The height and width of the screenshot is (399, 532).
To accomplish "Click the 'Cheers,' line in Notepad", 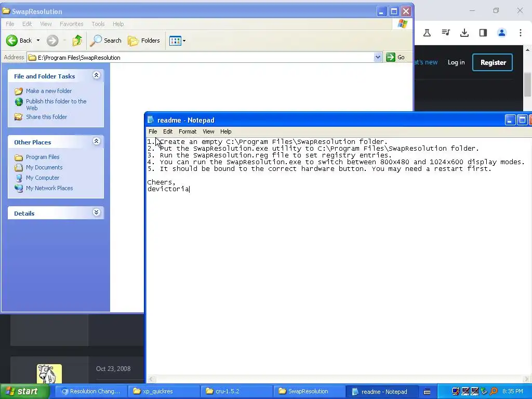I will 161,182.
